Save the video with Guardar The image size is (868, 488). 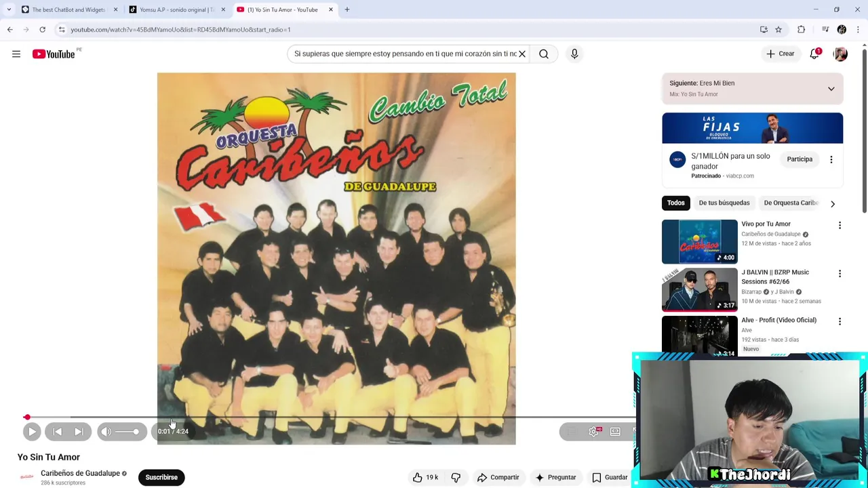point(610,477)
